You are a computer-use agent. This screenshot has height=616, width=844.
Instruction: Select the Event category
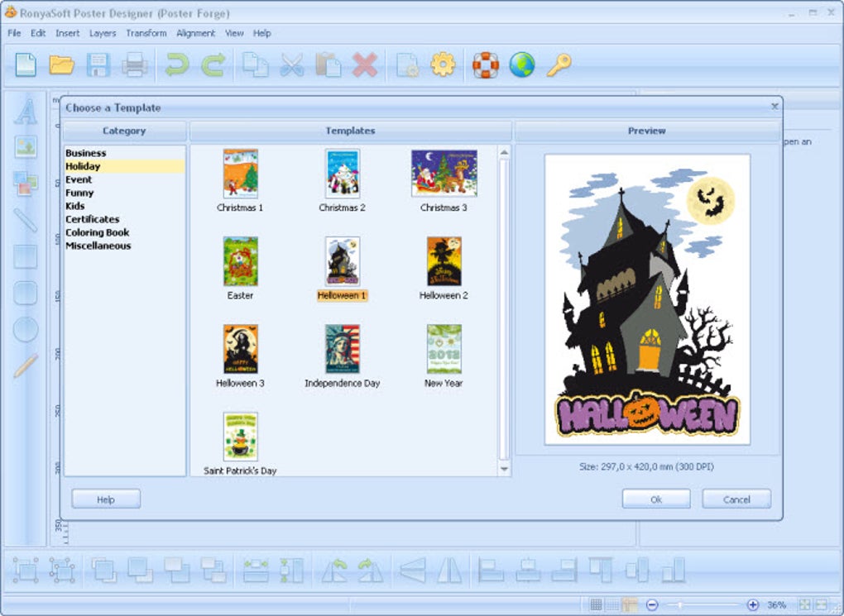click(124, 179)
